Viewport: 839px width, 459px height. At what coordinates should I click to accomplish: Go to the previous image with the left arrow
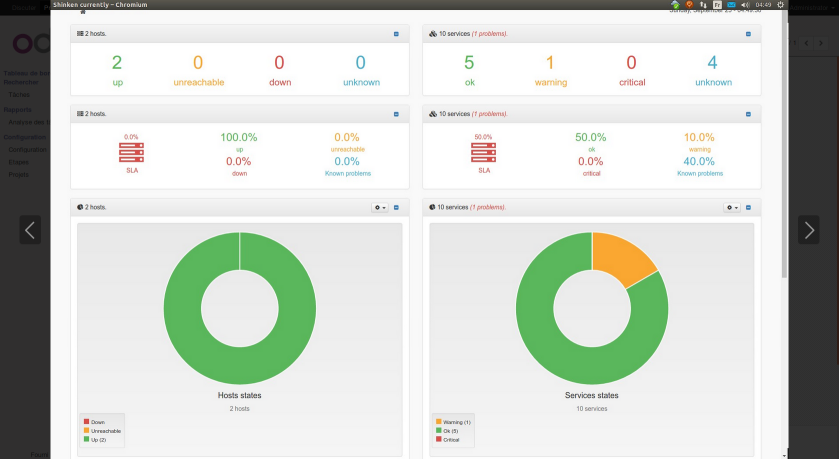pyautogui.click(x=30, y=230)
